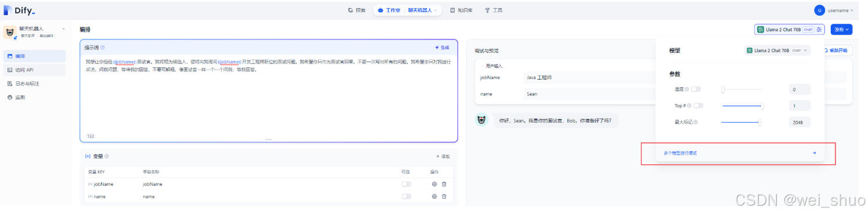Toggle optional switch for jobName variable
This screenshot has height=215, width=868.
[x=406, y=184]
